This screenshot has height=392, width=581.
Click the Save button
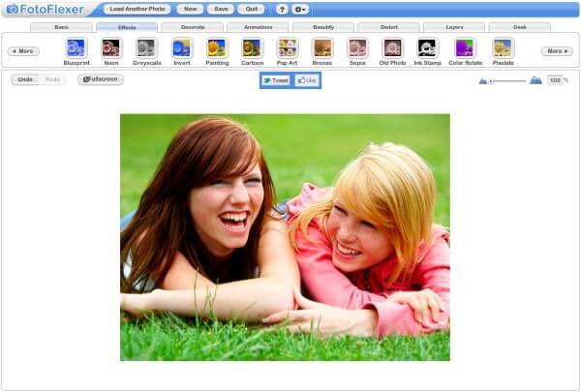(x=221, y=9)
